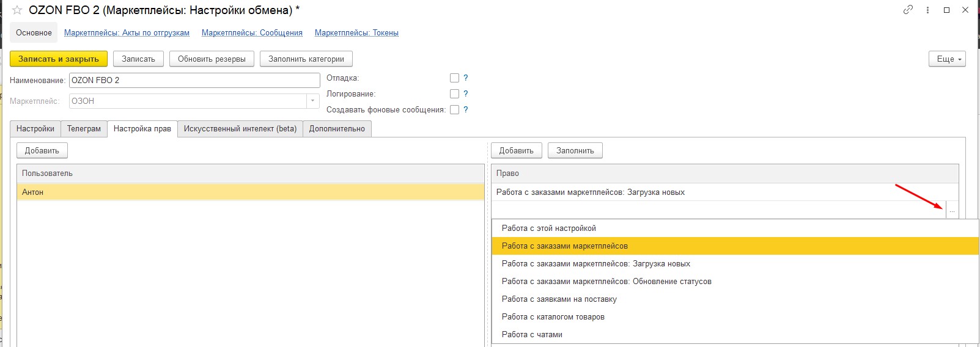Select the Основное navigation section

click(x=34, y=32)
